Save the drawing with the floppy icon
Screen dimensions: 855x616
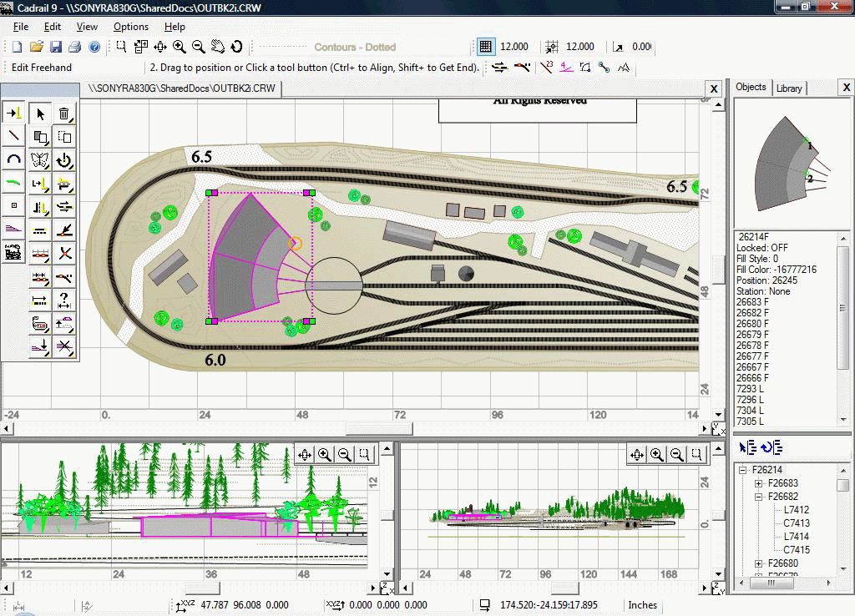(56, 47)
